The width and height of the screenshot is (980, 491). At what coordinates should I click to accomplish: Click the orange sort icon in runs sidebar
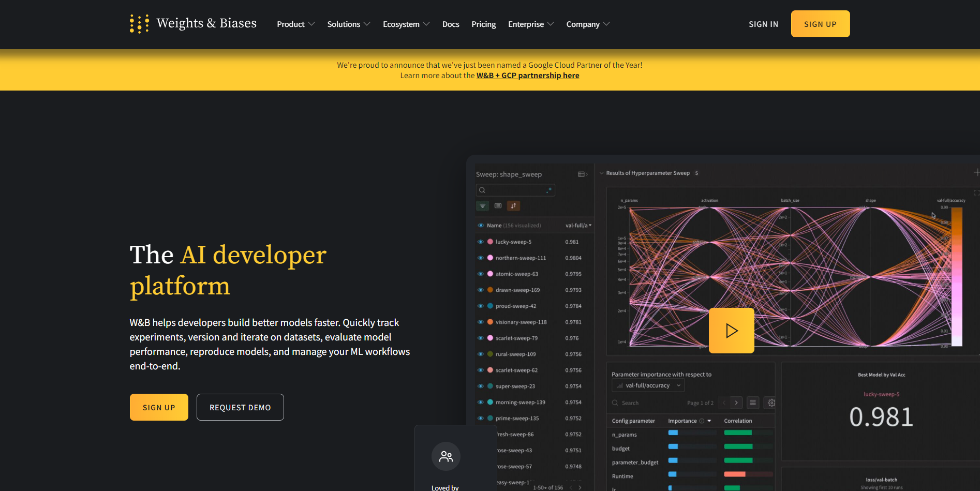click(x=513, y=206)
